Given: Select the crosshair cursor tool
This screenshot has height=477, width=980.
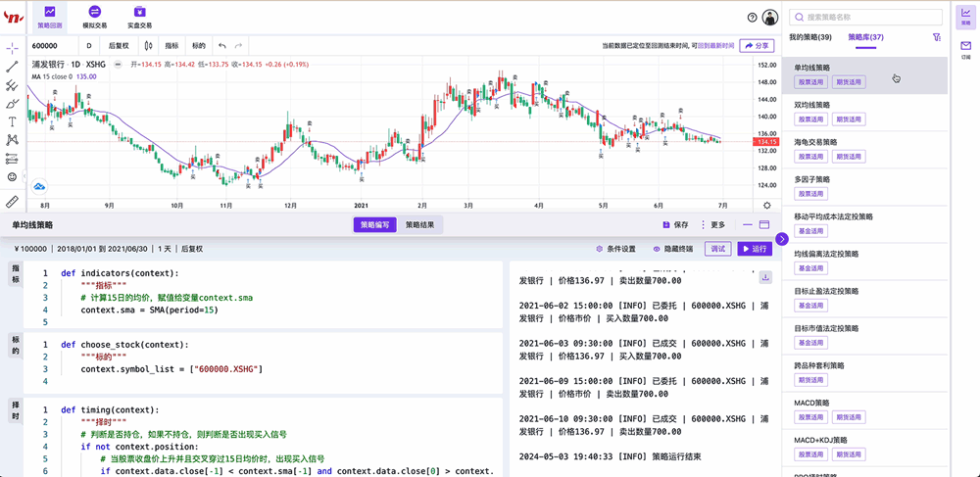Looking at the screenshot, I should (12, 49).
